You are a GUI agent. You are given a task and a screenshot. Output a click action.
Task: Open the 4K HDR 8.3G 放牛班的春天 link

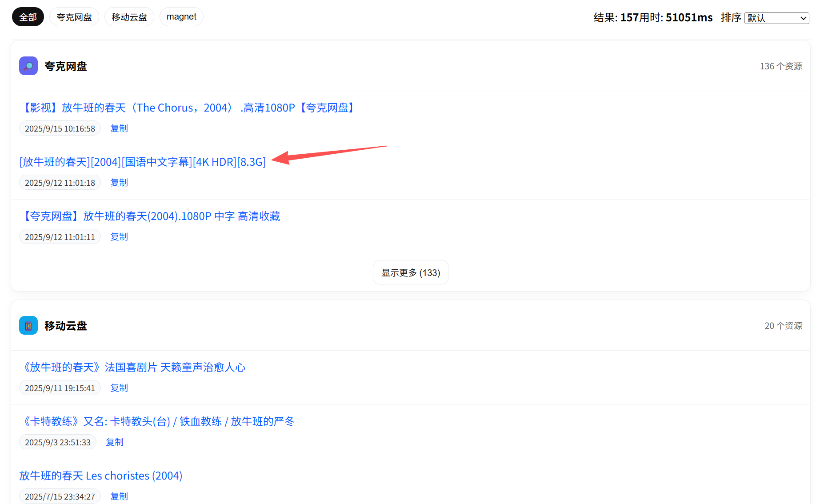pos(143,162)
